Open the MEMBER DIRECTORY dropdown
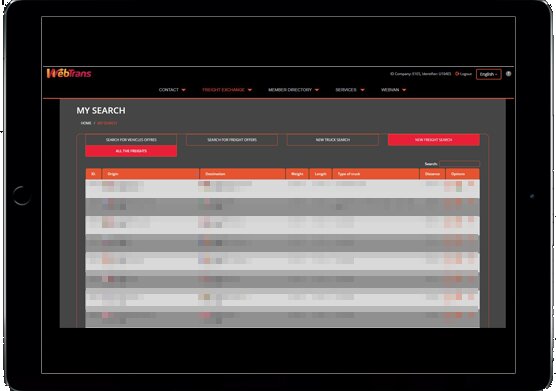Image resolution: width=556 pixels, height=391 pixels. click(x=294, y=90)
